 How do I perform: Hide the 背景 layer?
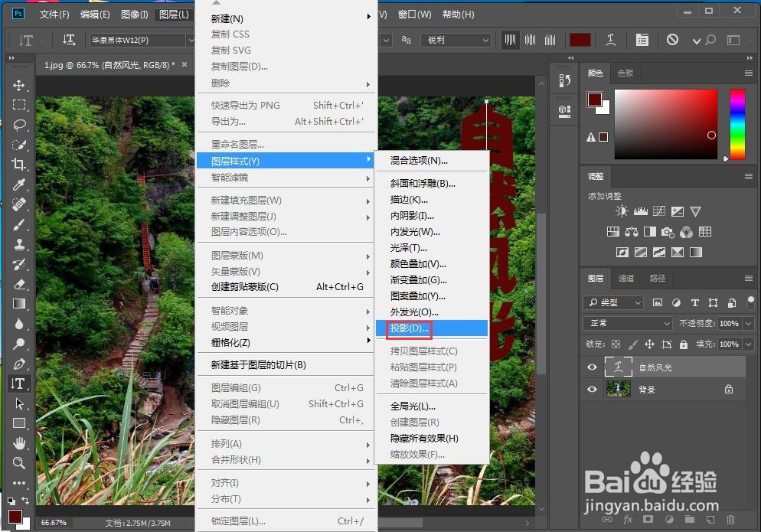point(591,389)
